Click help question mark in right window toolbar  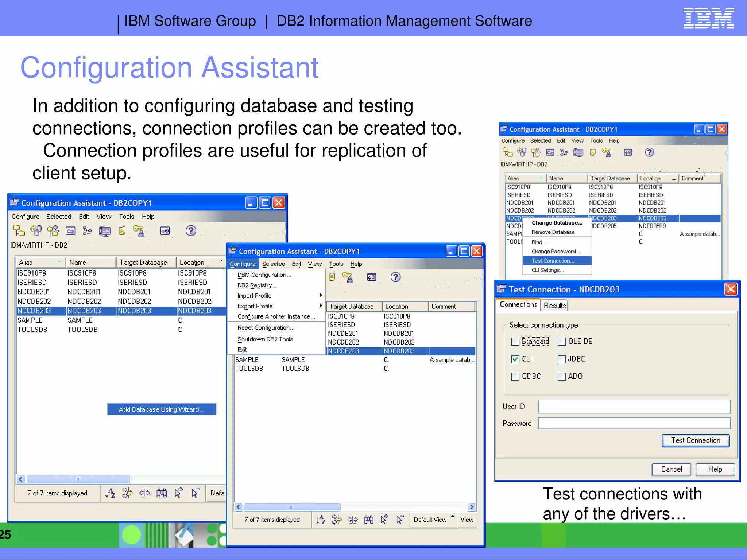point(650,152)
